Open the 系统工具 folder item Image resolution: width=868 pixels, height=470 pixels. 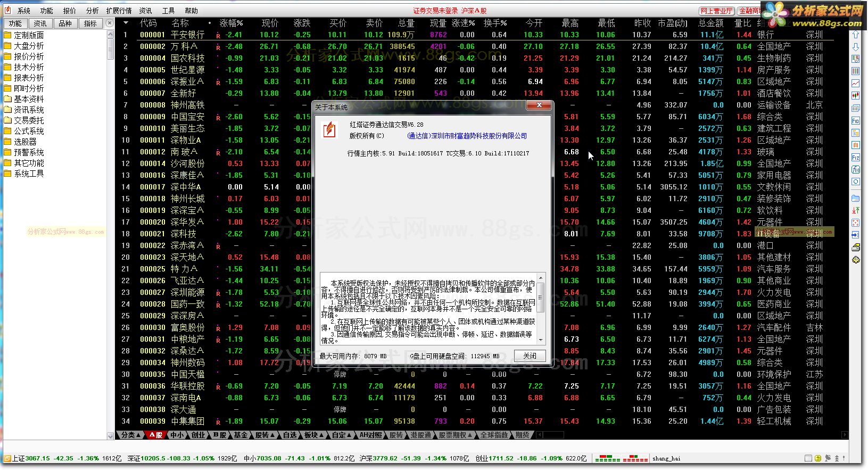point(24,174)
